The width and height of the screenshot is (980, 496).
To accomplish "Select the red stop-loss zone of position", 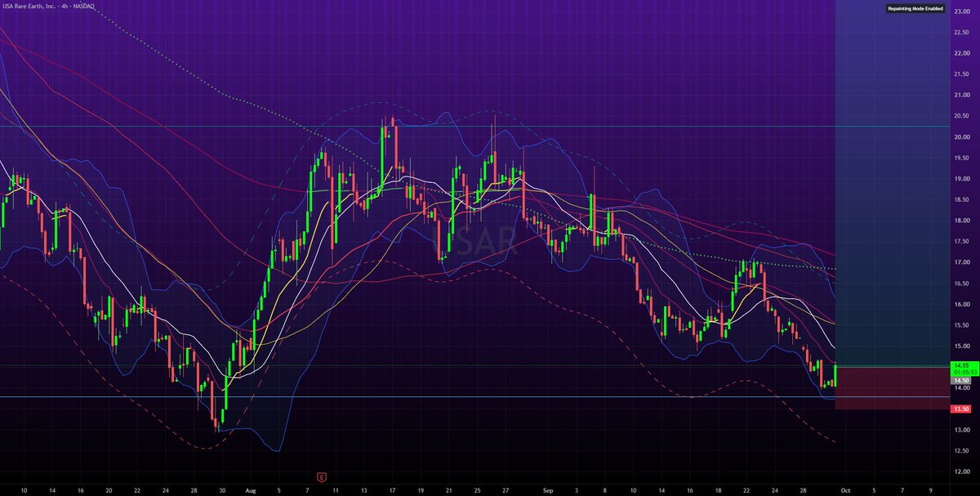I will (x=892, y=387).
